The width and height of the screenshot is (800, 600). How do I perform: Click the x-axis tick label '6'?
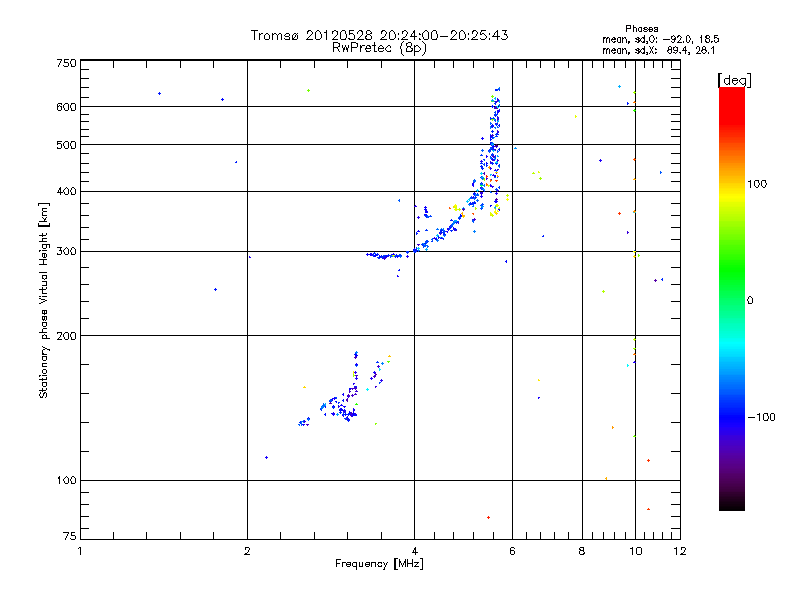513,551
